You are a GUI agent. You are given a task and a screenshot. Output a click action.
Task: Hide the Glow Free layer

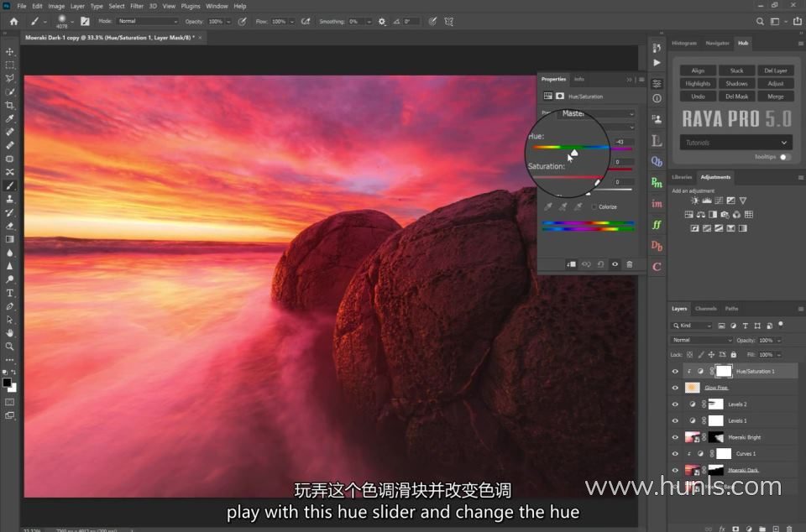coord(675,388)
